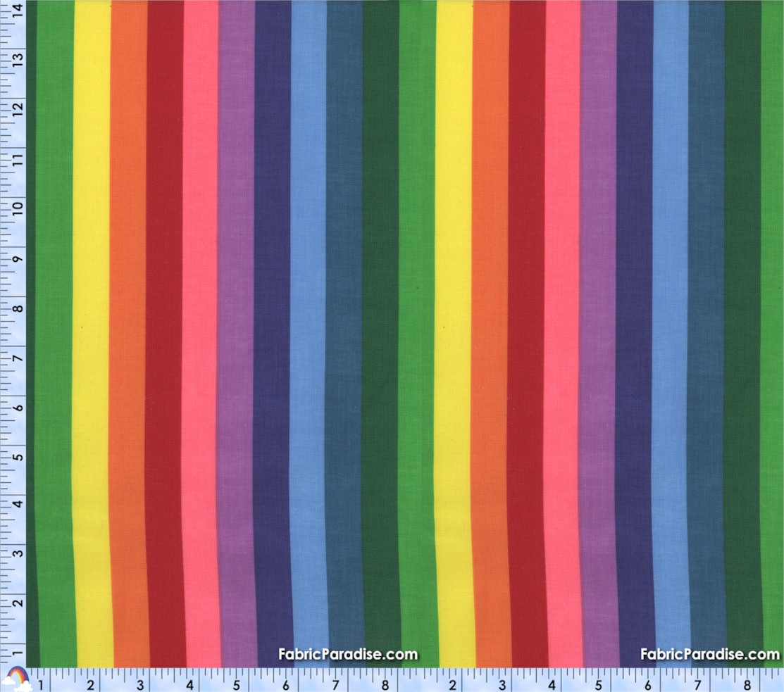
Task: Click the rightmost 8 on horizontal ruler
Action: coord(746,684)
